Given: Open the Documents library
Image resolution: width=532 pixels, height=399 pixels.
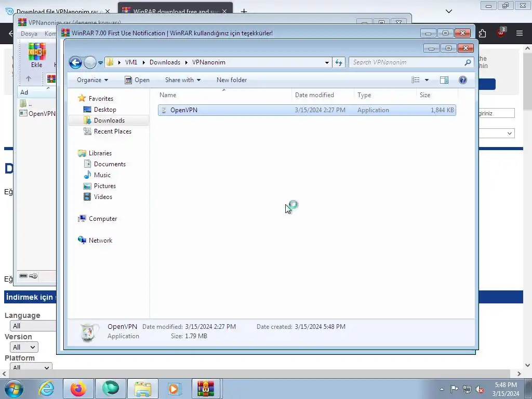Looking at the screenshot, I should click(110, 164).
